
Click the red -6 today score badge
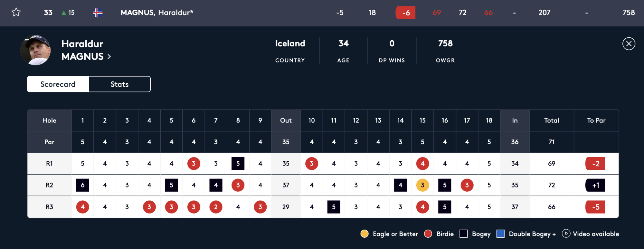click(405, 13)
